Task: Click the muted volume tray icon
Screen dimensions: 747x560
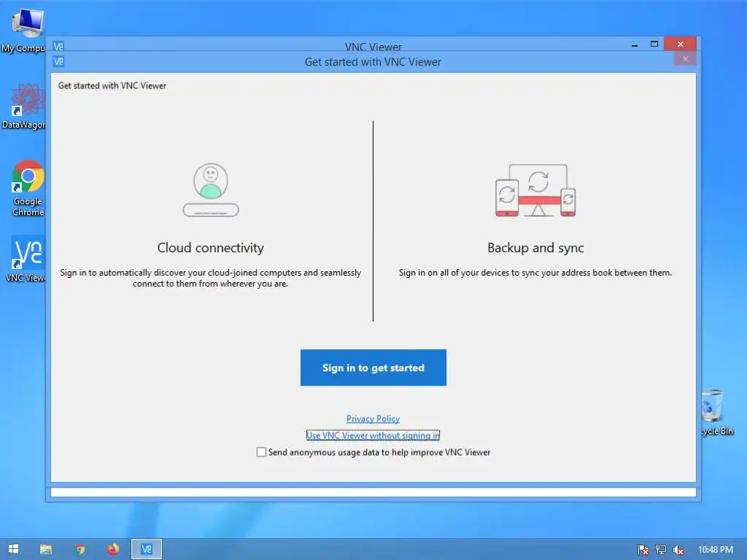Action: 678,550
